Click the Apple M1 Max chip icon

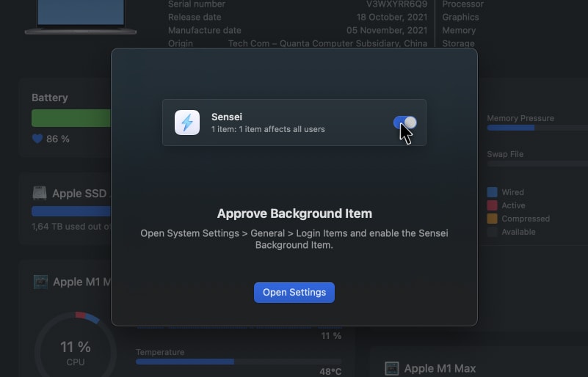pyautogui.click(x=392, y=368)
